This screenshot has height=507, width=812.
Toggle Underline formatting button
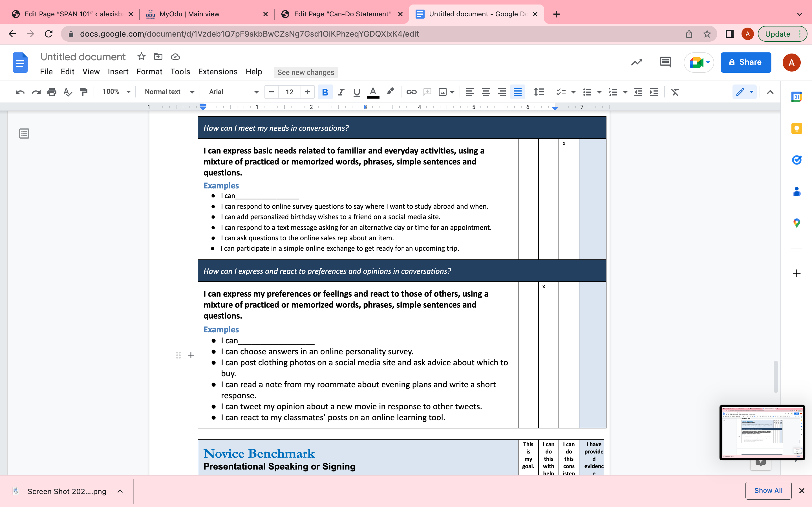(x=357, y=92)
